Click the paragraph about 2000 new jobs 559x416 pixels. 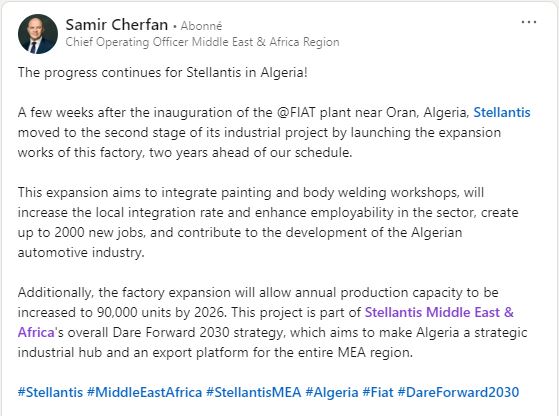[x=268, y=222]
